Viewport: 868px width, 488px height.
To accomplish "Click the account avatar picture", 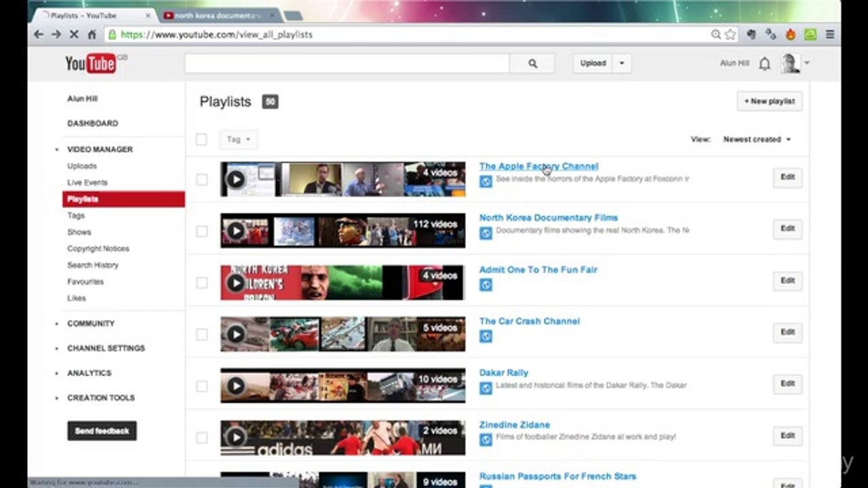I will tap(791, 64).
